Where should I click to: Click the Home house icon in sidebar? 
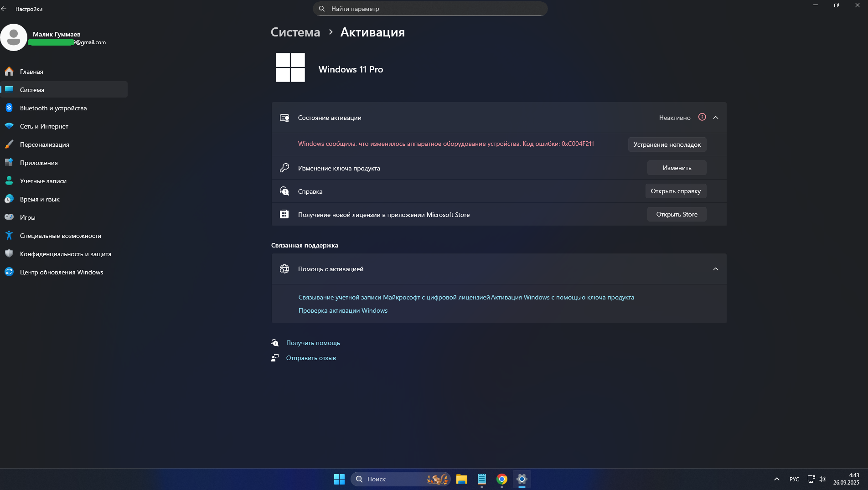pos(9,72)
